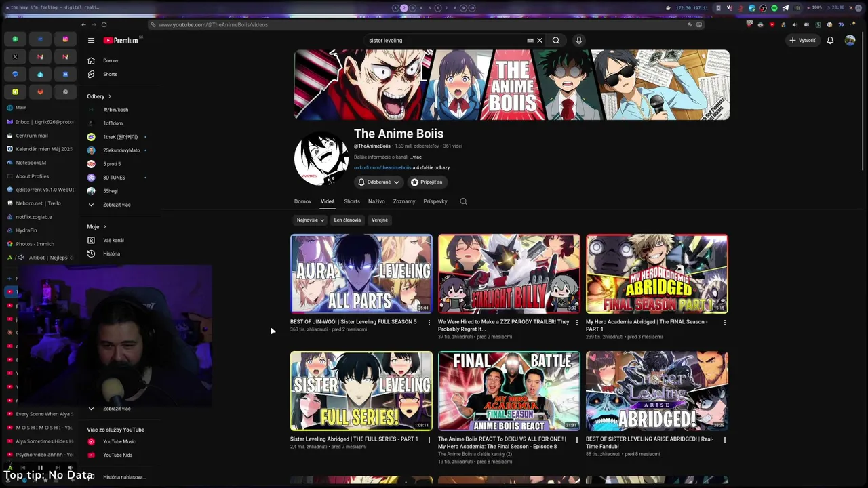The image size is (868, 488).
Task: Play the STARLIGHT BILLY video thumbnail
Action: click(x=509, y=274)
